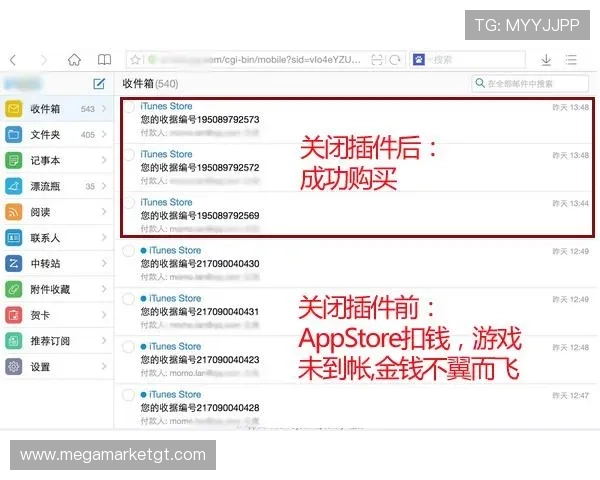The image size is (600, 480).
Task: Open the browser downloads icon
Action: coord(546,60)
